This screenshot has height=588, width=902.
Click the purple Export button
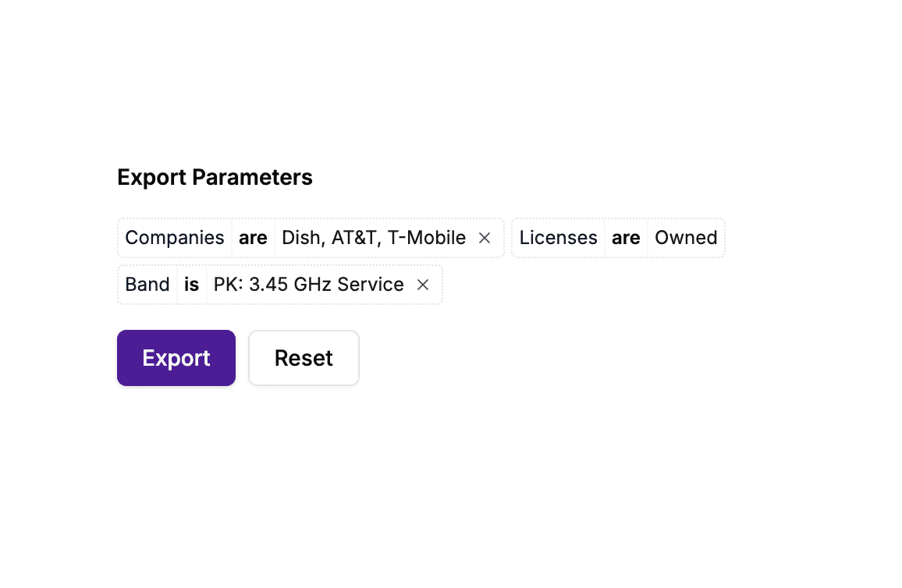point(176,358)
